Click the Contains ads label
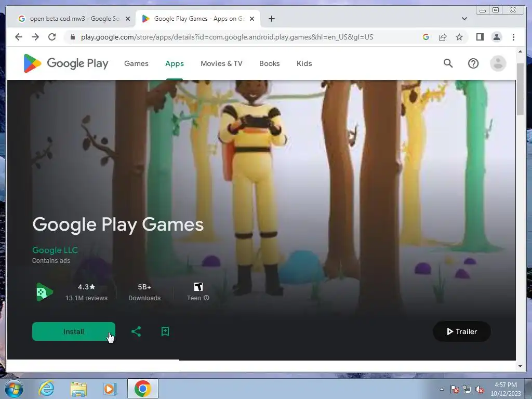532x399 pixels. 51,261
